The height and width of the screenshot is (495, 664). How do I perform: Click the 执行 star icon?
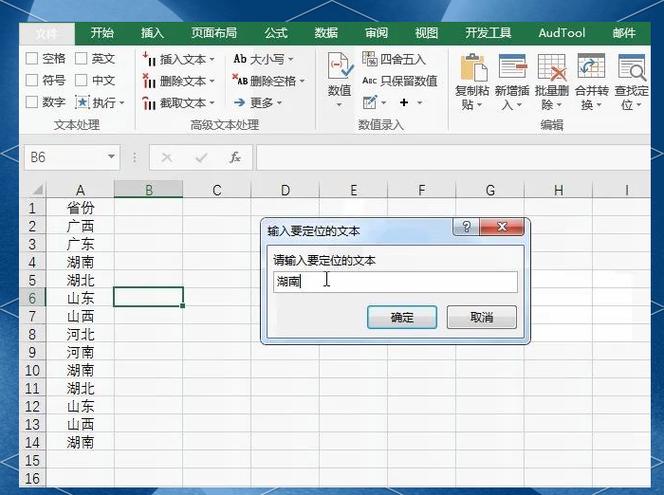point(83,102)
